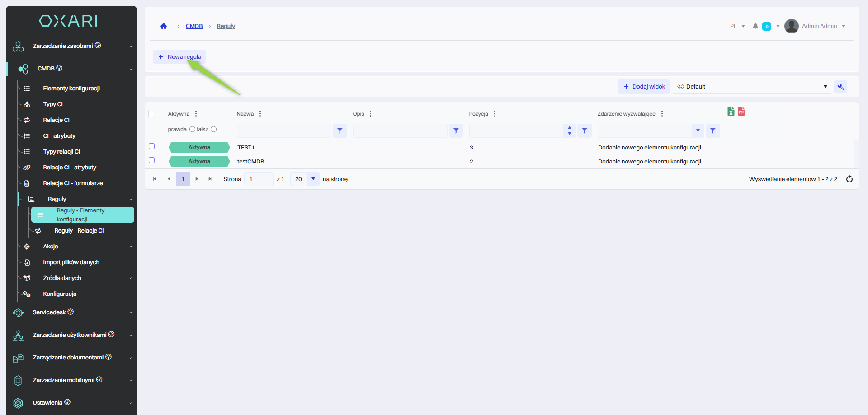Click the Nowa reguła button
868x415 pixels.
pos(179,57)
